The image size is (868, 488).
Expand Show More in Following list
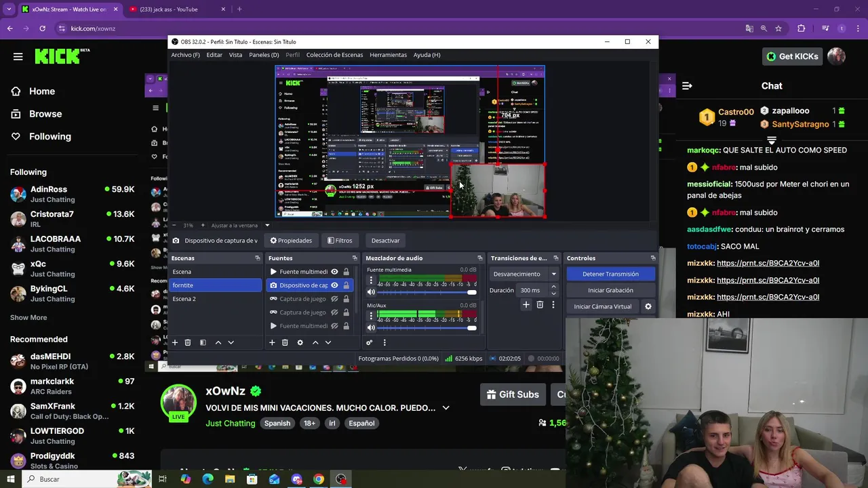28,317
